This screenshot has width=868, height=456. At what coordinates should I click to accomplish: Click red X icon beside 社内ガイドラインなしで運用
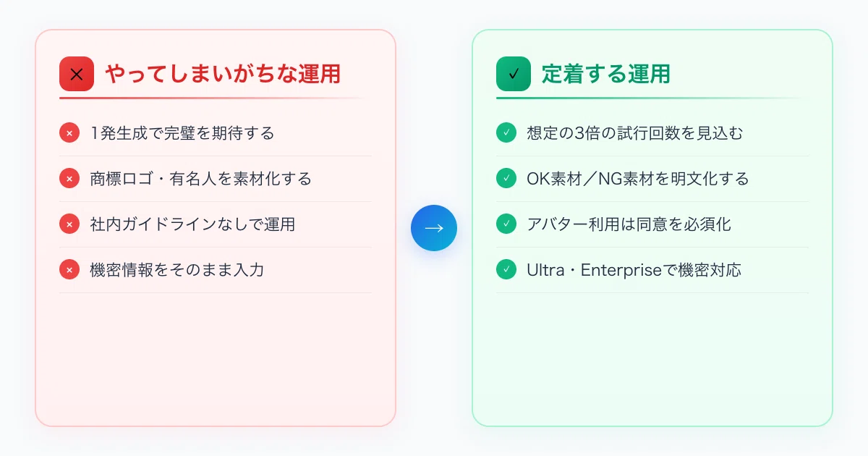[x=69, y=224]
